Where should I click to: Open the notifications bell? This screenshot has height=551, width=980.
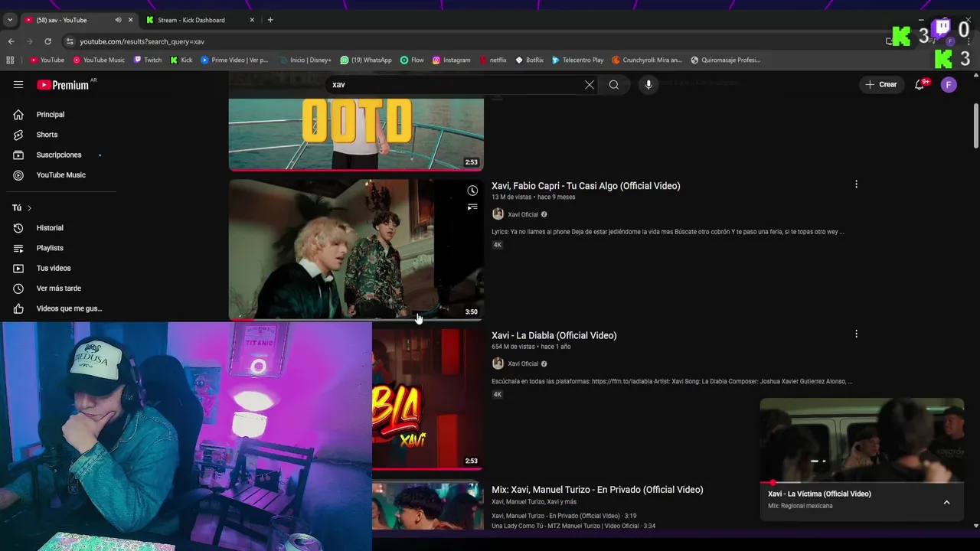920,85
